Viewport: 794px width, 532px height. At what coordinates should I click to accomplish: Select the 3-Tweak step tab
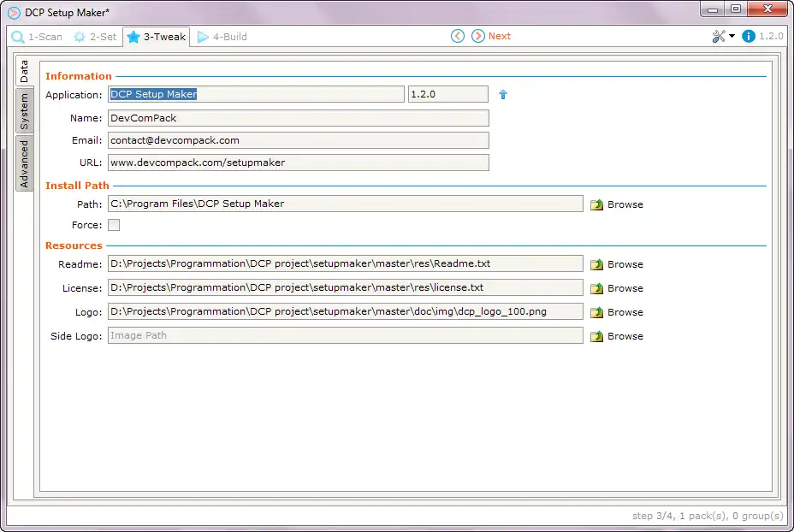(x=157, y=37)
